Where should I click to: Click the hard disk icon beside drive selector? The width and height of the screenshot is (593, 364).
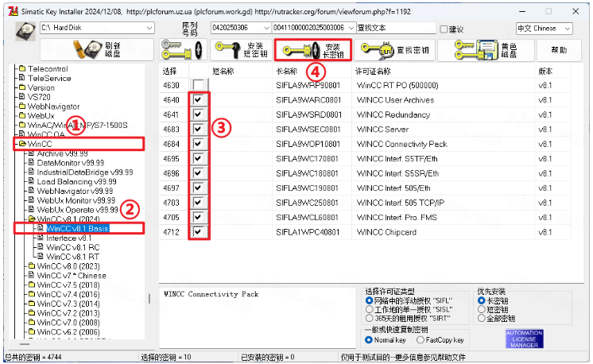click(x=25, y=31)
